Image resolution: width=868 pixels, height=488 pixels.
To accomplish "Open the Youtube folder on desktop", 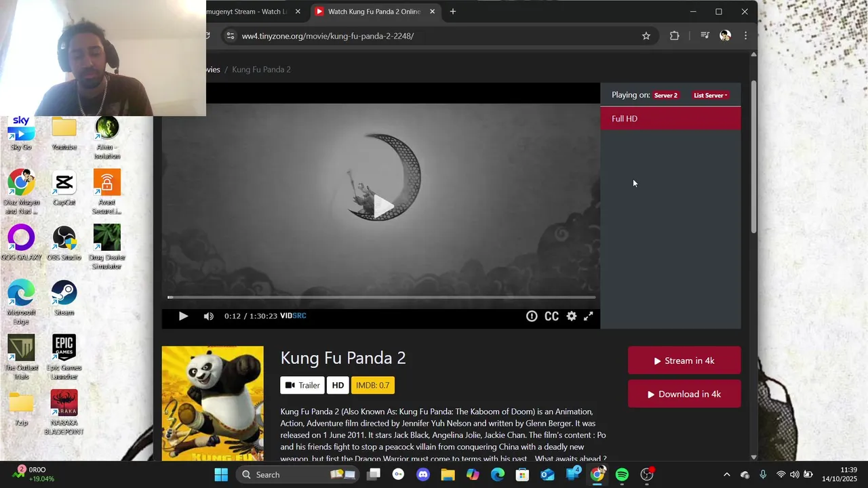I will (x=64, y=133).
